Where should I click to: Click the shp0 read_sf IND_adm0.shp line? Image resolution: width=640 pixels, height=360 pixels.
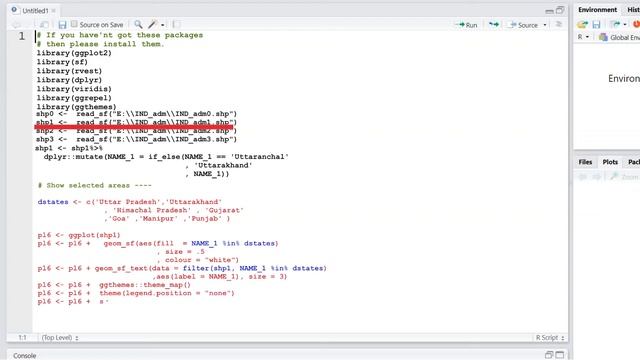click(x=136, y=114)
